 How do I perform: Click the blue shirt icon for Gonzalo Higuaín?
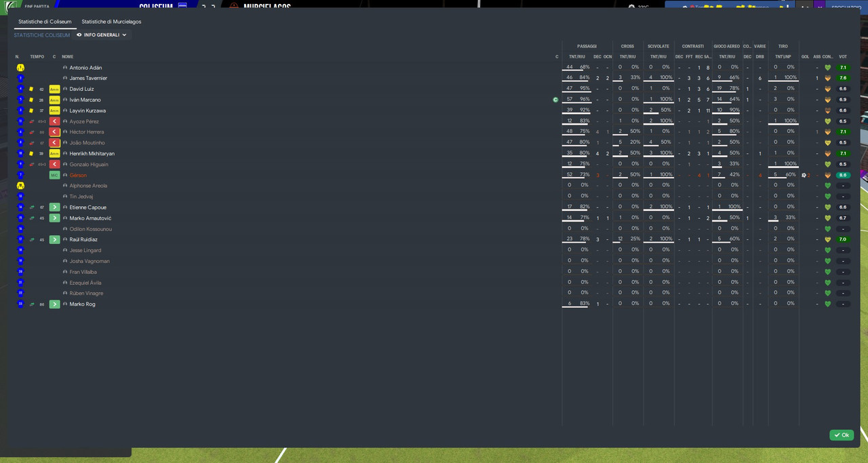pyautogui.click(x=20, y=164)
